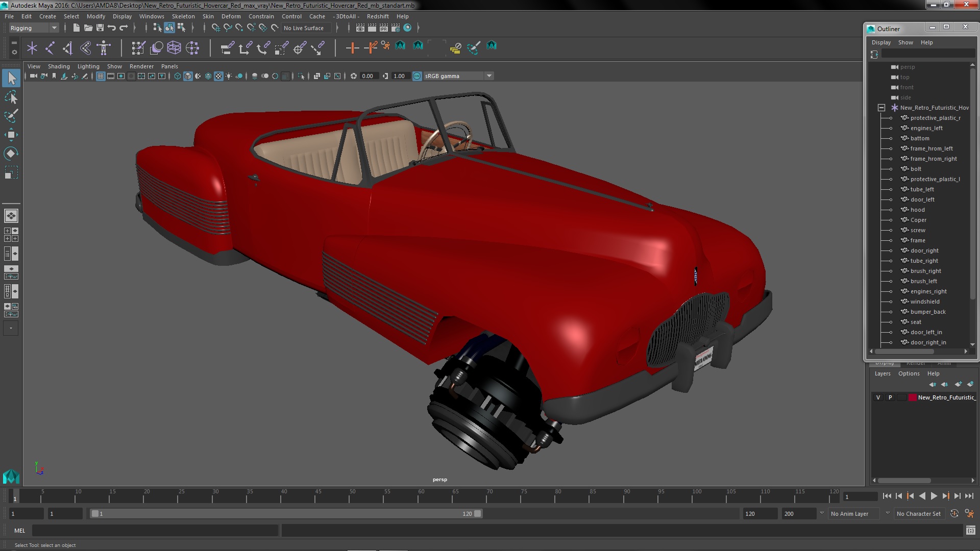Collapse the New_Retro_Futuristic_Hov group node
This screenshot has height=551, width=980.
point(881,108)
